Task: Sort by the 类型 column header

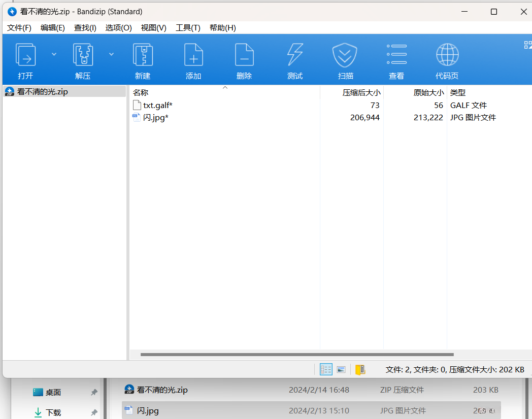Action: tap(458, 92)
